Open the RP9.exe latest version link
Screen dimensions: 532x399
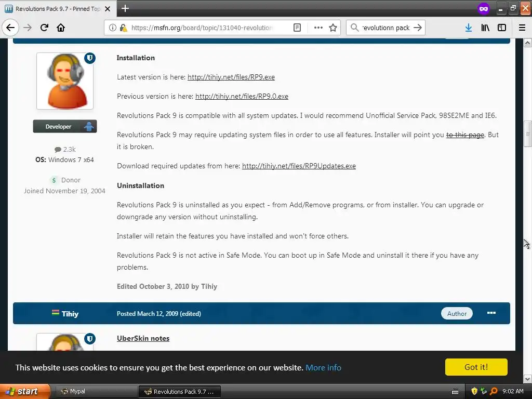click(x=231, y=77)
